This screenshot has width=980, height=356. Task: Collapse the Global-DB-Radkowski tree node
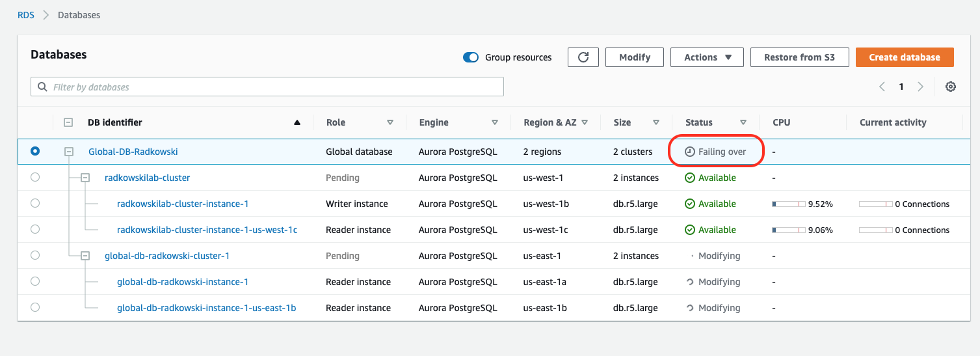point(68,152)
